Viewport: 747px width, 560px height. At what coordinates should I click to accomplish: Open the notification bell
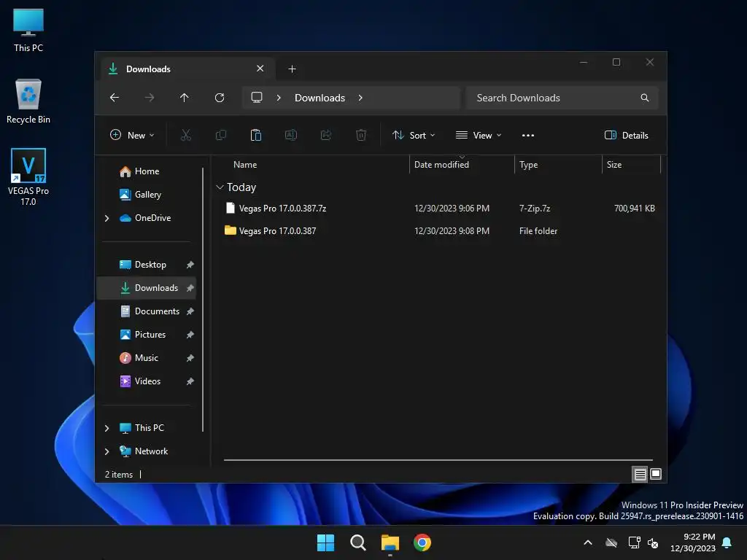727,542
